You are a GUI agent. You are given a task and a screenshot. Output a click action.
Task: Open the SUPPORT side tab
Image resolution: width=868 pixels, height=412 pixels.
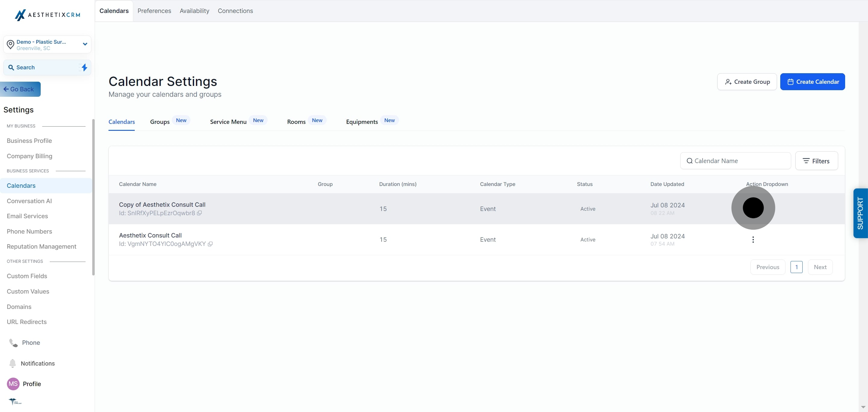(860, 213)
